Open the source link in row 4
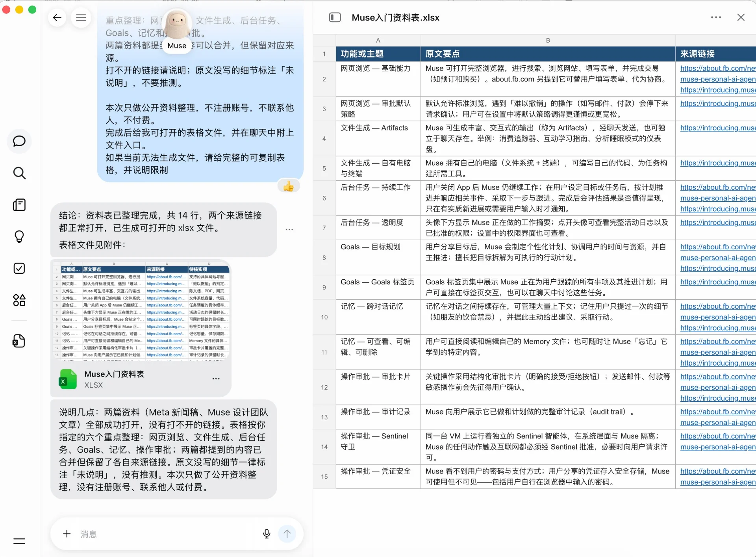Image resolution: width=756 pixels, height=557 pixels. pyautogui.click(x=718, y=128)
